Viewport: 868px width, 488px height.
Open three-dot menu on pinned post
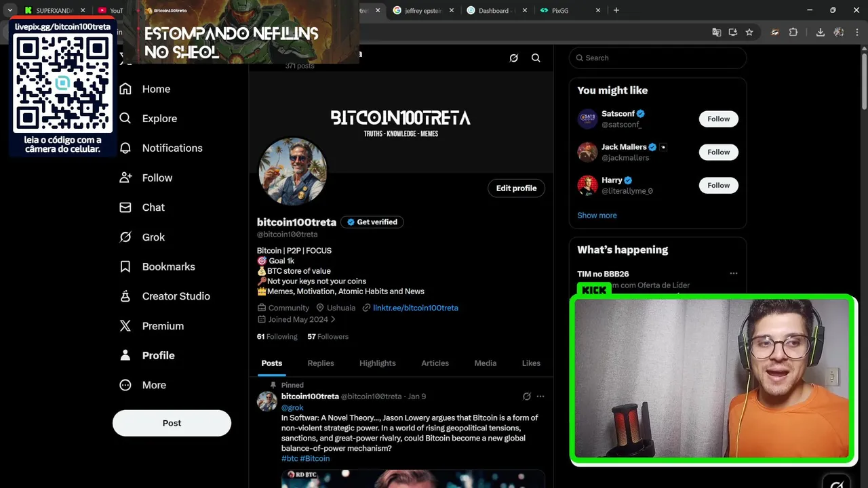click(540, 396)
